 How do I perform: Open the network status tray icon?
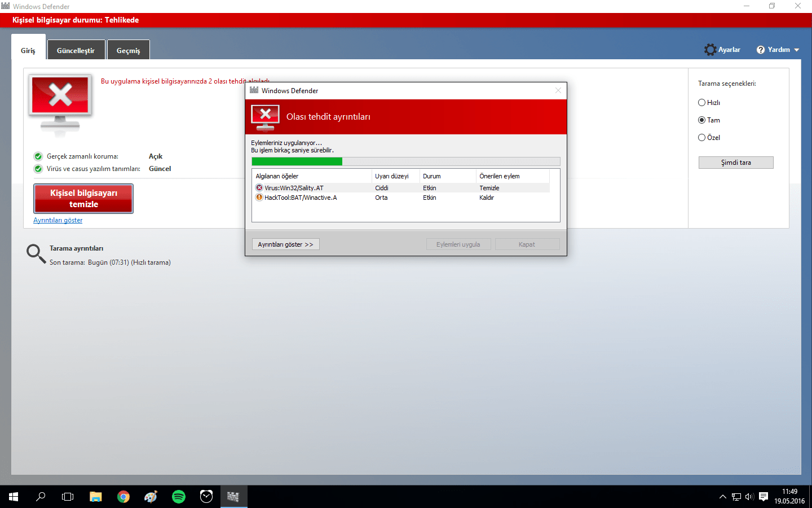coord(736,497)
